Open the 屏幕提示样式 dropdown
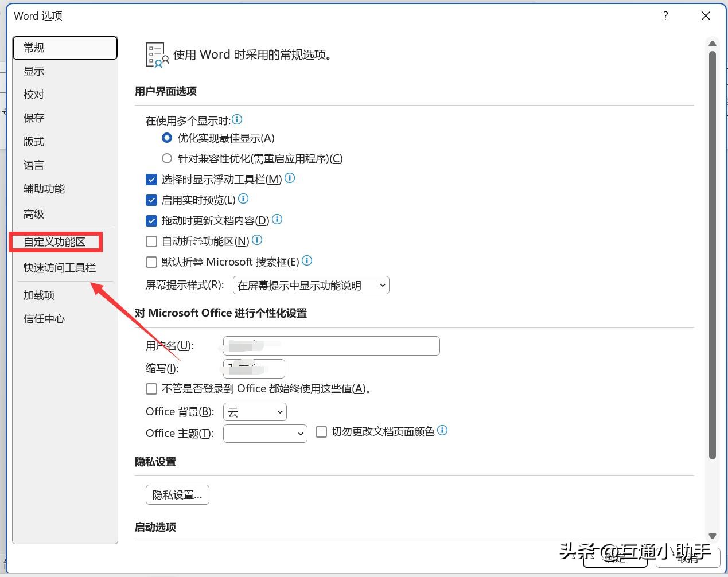Screen dimensions: 728x577 click(x=311, y=285)
